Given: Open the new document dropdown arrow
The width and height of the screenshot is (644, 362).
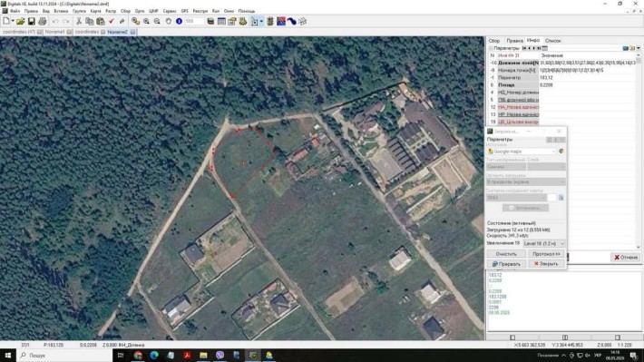Looking at the screenshot, I should [x=13, y=22].
